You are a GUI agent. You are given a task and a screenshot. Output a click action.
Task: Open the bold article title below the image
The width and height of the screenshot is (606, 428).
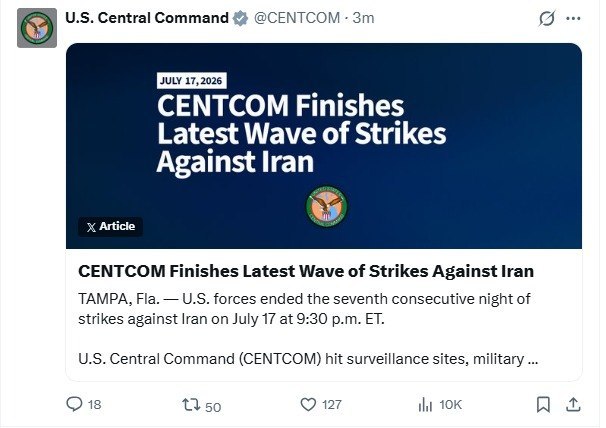tap(306, 271)
